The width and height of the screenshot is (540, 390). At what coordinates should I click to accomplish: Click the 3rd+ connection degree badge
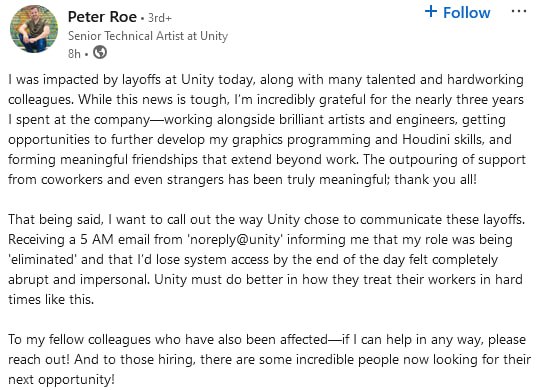159,18
